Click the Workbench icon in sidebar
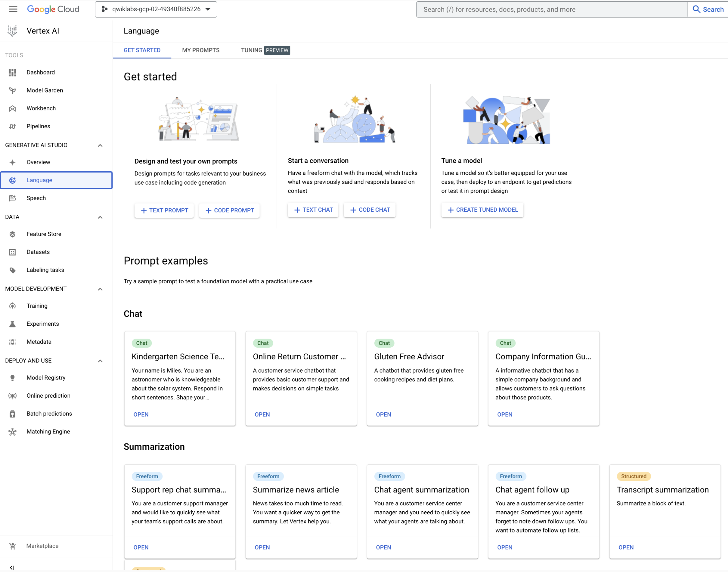 click(x=13, y=108)
